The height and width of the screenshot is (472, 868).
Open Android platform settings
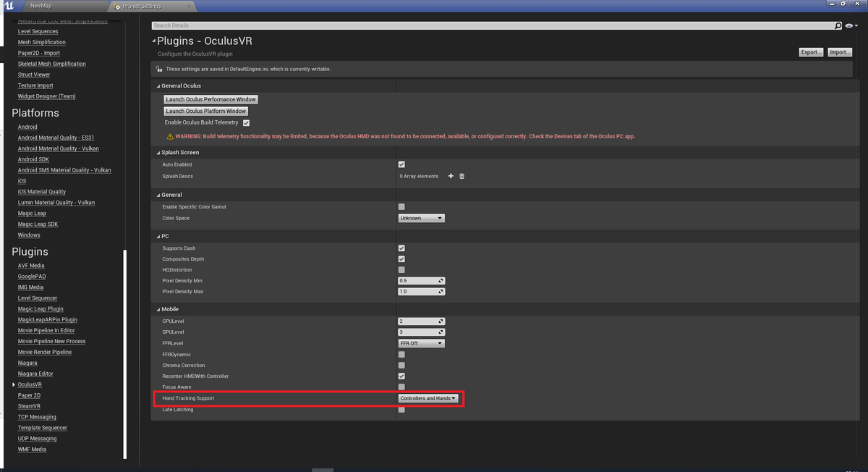(x=27, y=127)
